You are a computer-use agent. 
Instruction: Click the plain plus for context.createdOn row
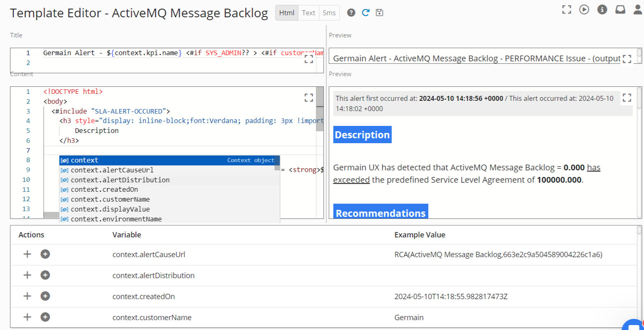(x=27, y=296)
